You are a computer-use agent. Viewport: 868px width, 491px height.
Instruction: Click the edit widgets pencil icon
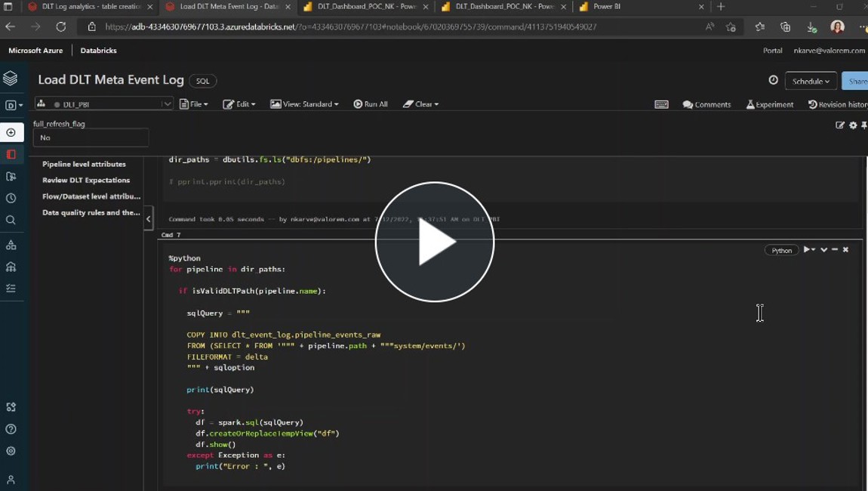click(x=840, y=125)
